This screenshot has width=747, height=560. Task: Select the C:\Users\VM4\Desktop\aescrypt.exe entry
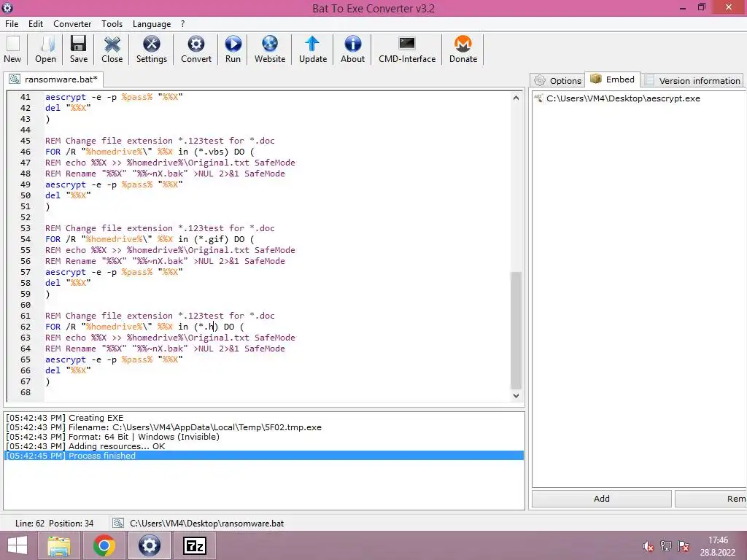coord(623,98)
